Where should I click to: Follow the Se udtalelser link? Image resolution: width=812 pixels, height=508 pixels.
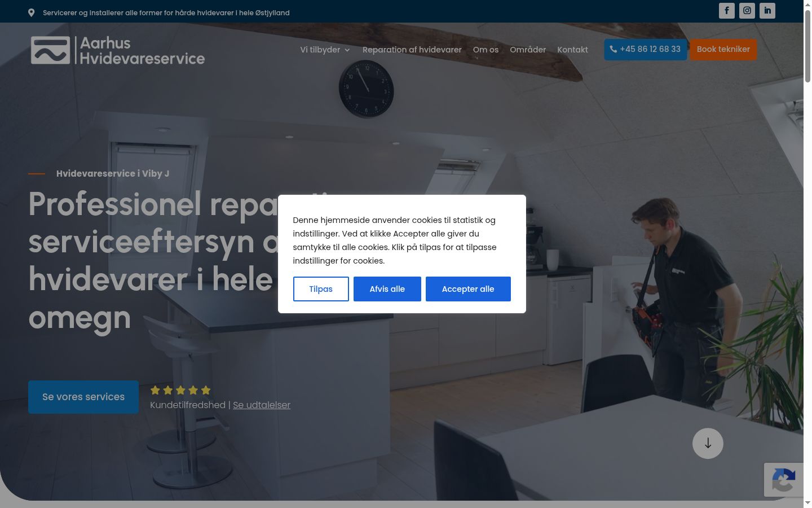(x=262, y=405)
